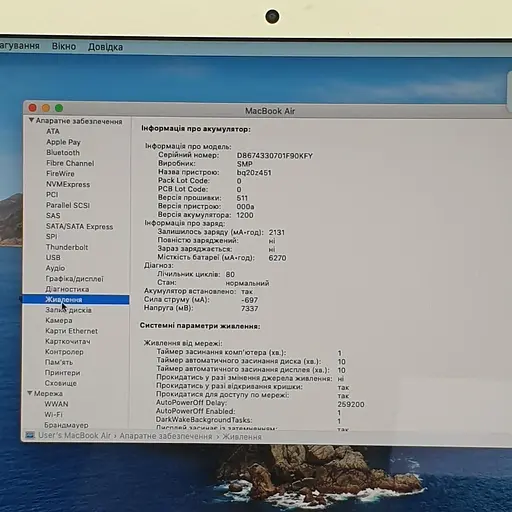The image size is (512, 512).
Task: Select Графіка/дисплеї in the sidebar
Action: tap(74, 279)
